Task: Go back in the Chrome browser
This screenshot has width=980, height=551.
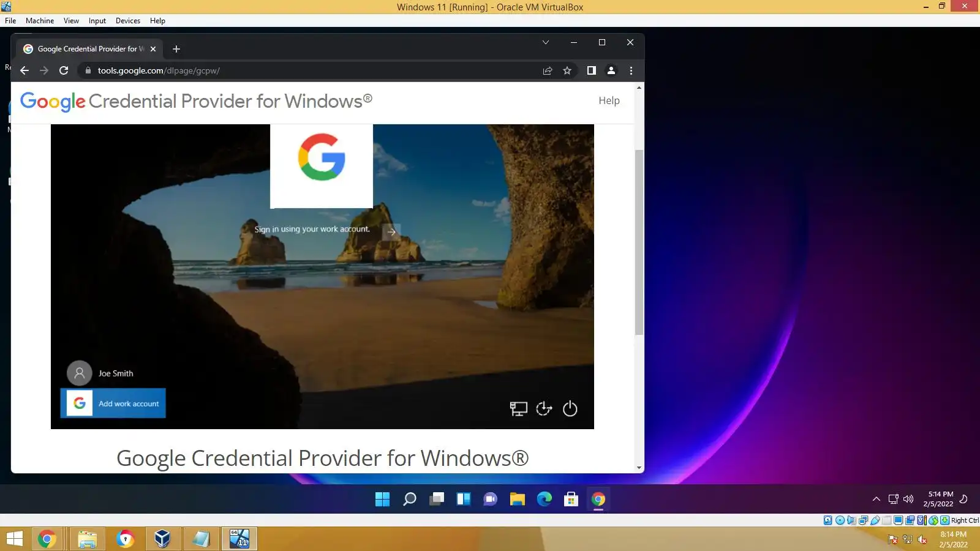Action: pyautogui.click(x=24, y=70)
